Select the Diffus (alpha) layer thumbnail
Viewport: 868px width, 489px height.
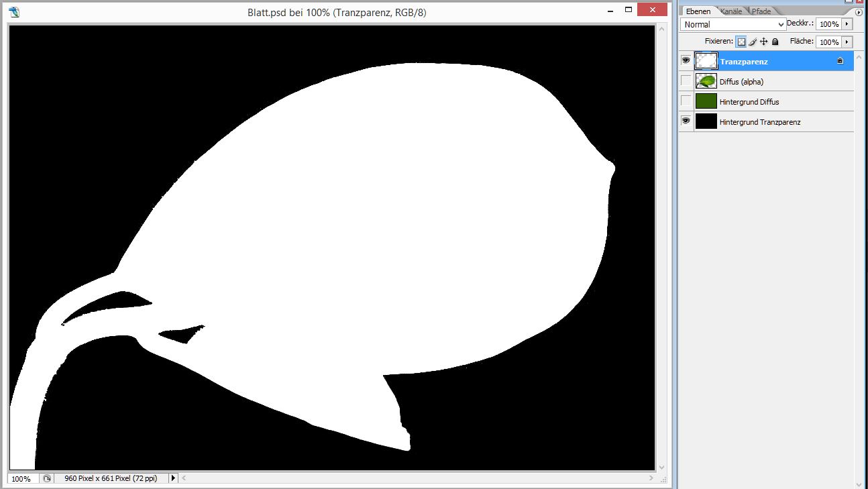click(x=706, y=81)
